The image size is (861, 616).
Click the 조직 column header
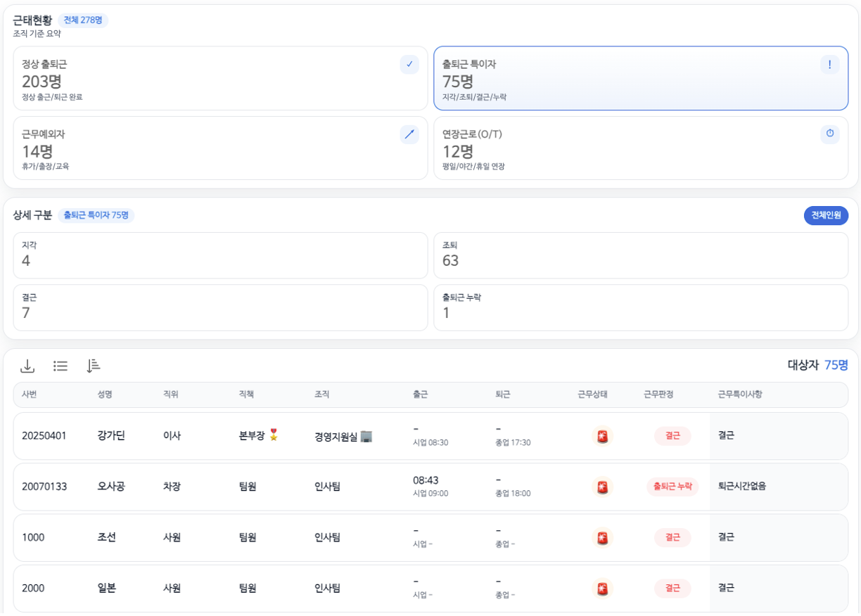point(322,394)
